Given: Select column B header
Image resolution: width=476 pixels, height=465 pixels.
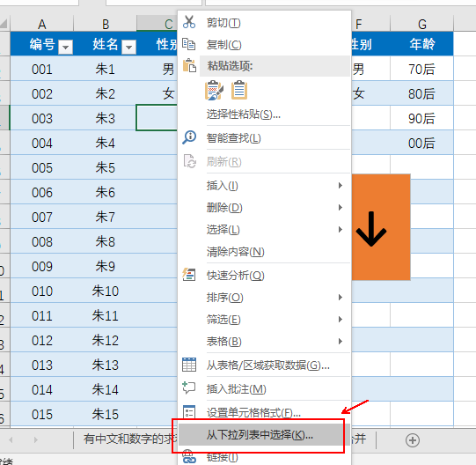Looking at the screenshot, I should click(105, 24).
